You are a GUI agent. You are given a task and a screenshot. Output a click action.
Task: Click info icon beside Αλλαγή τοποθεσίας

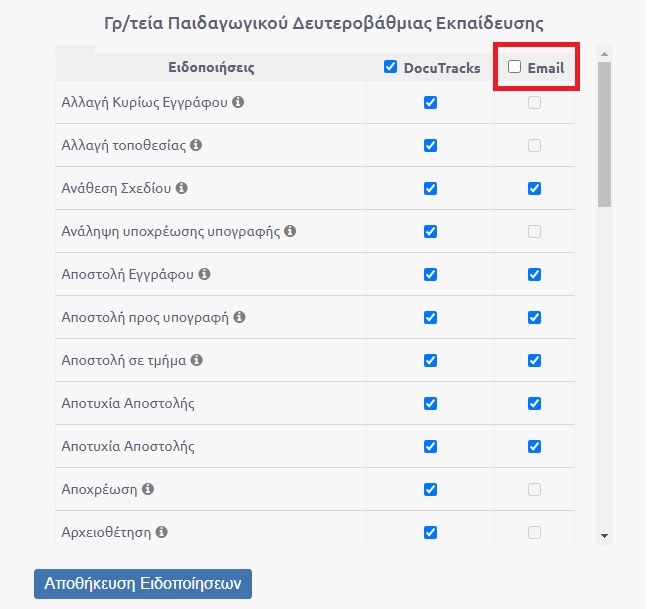coord(196,145)
